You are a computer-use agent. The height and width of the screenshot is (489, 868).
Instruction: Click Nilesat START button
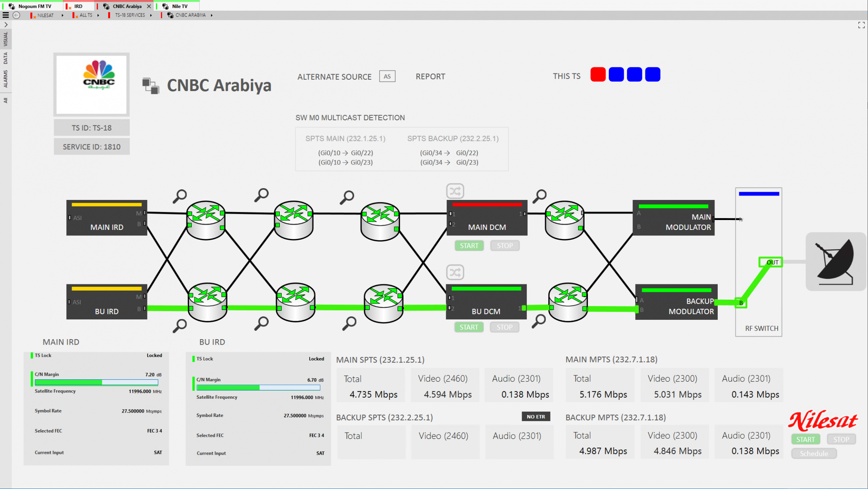805,439
